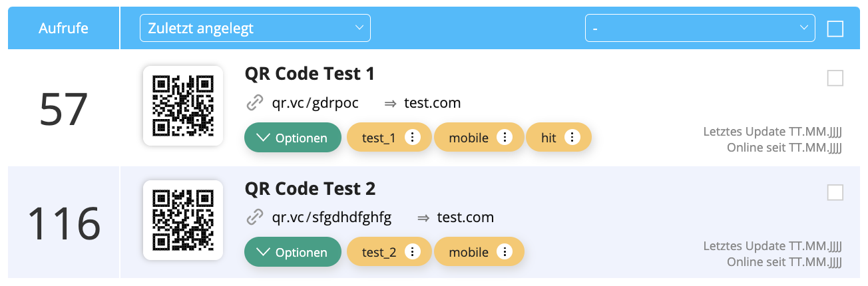The image size is (868, 286).
Task: Click the QR Code Test 1 thumbnail
Action: pyautogui.click(x=183, y=105)
